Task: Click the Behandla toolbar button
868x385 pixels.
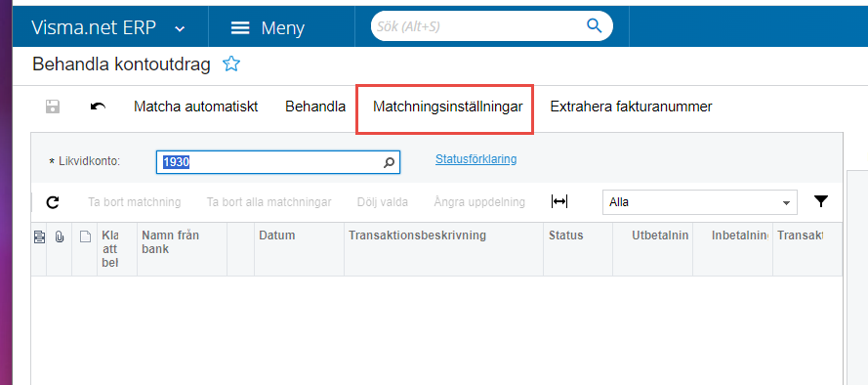Action: (x=315, y=107)
